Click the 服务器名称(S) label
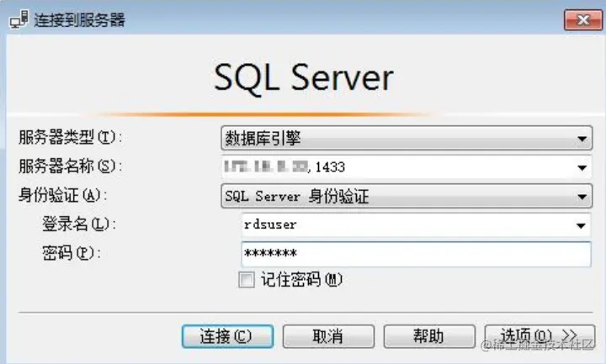Screen dimensions: 606x364 pyautogui.click(x=71, y=166)
